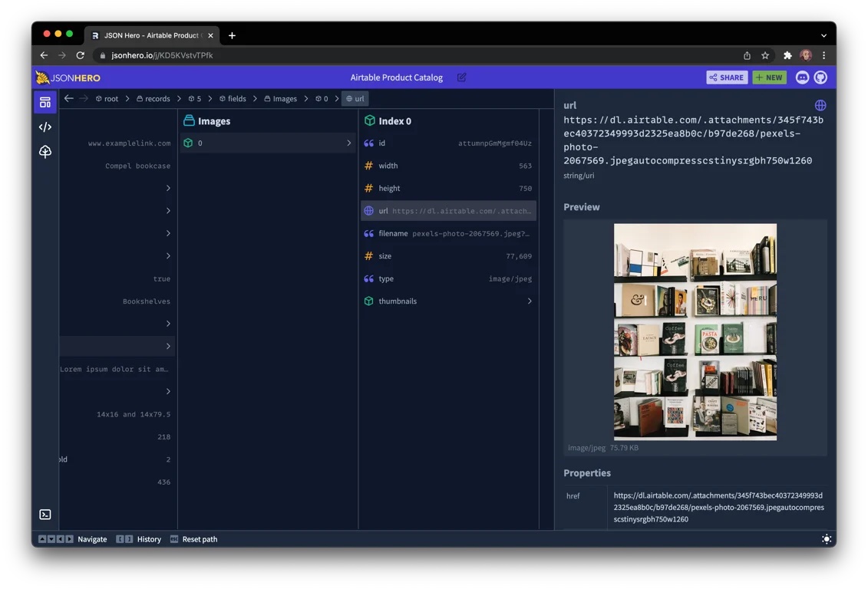Screen dimensions: 868x589
Task: Open the tree view icon in sidebar
Action: click(45, 152)
